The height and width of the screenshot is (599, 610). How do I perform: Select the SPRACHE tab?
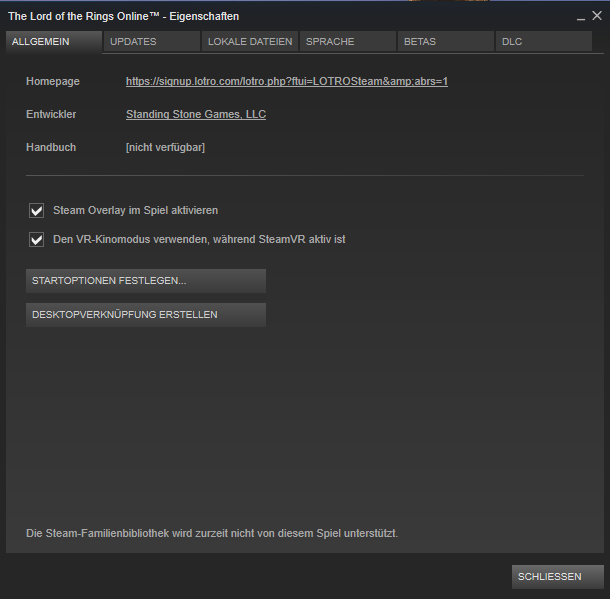point(348,42)
